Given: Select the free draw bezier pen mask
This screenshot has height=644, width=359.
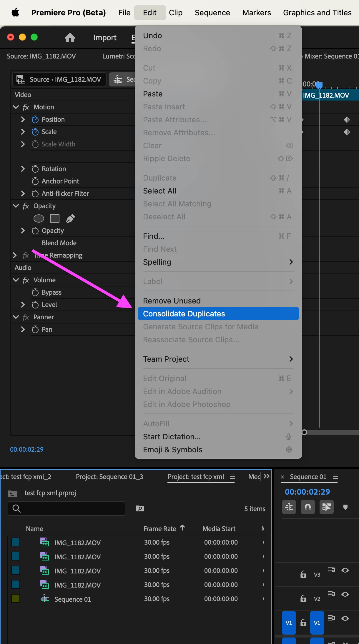Looking at the screenshot, I should tap(71, 218).
